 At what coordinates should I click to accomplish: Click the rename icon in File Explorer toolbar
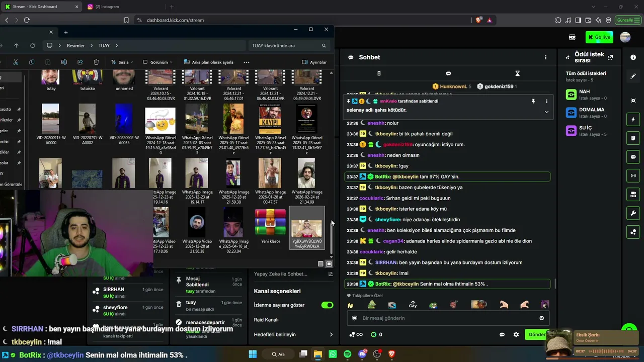click(64, 62)
